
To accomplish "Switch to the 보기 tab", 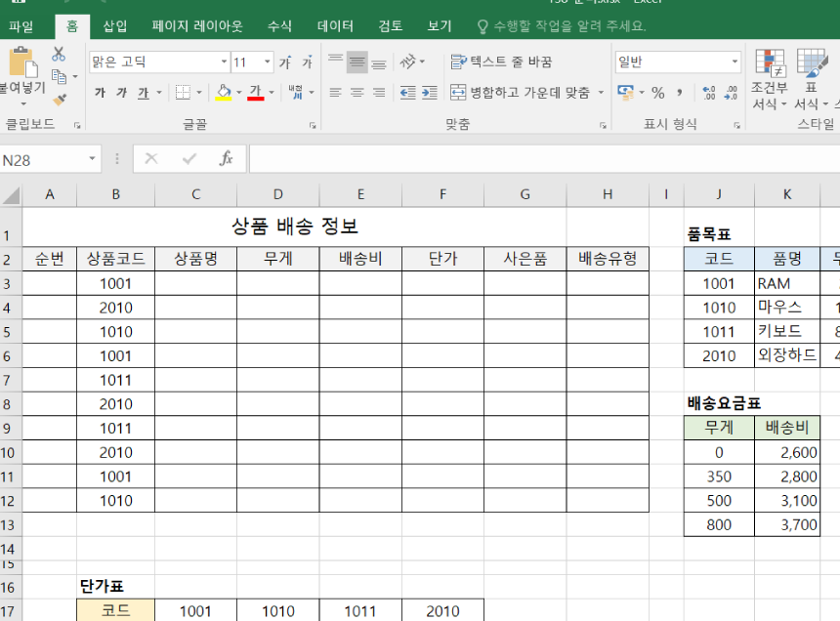I will 440,26.
